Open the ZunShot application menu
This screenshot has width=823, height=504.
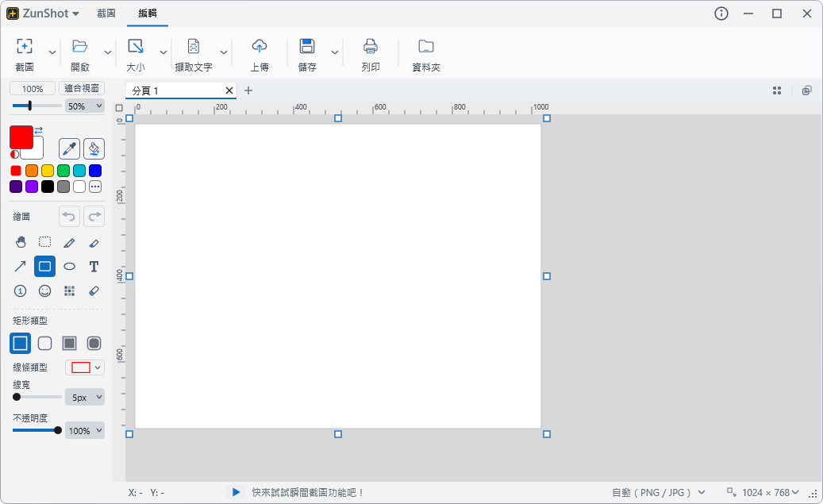pyautogui.click(x=43, y=13)
